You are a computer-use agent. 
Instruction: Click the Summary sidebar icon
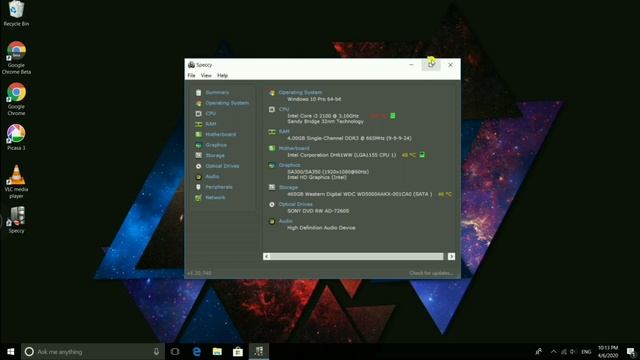198,93
